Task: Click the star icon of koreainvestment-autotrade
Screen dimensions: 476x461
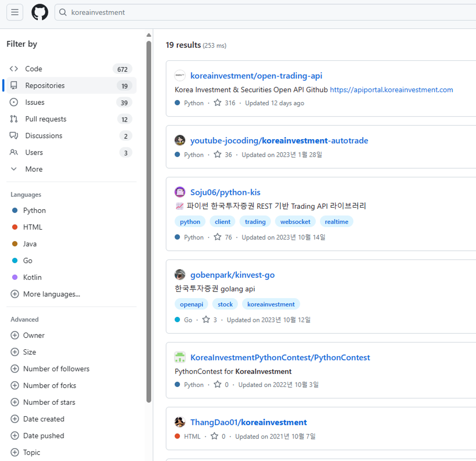Action: 217,154
